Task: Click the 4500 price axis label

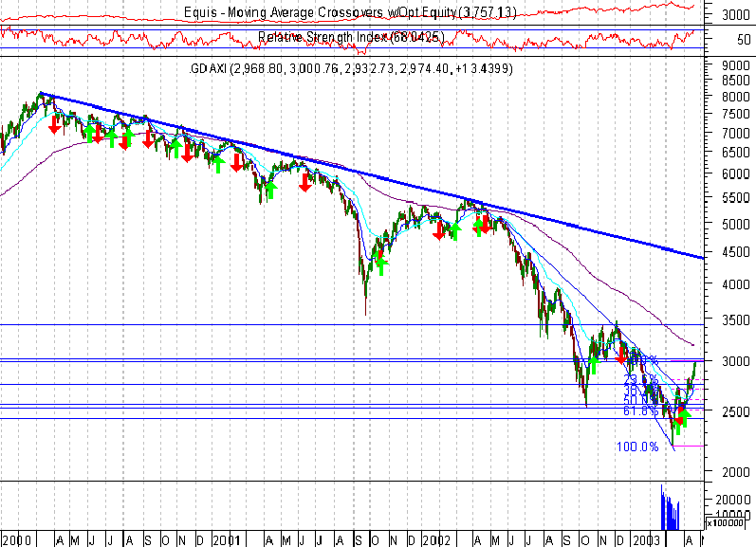Action: click(x=736, y=252)
